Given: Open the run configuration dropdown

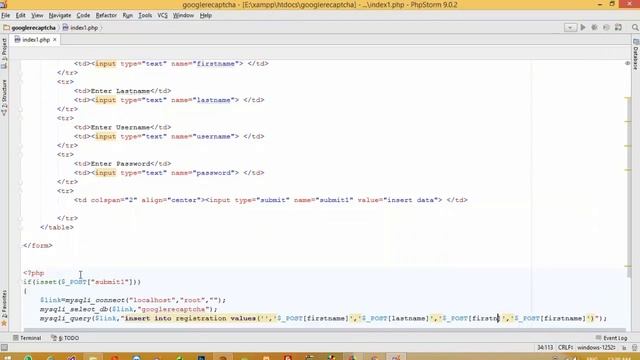Looking at the screenshot, I should (x=570, y=27).
